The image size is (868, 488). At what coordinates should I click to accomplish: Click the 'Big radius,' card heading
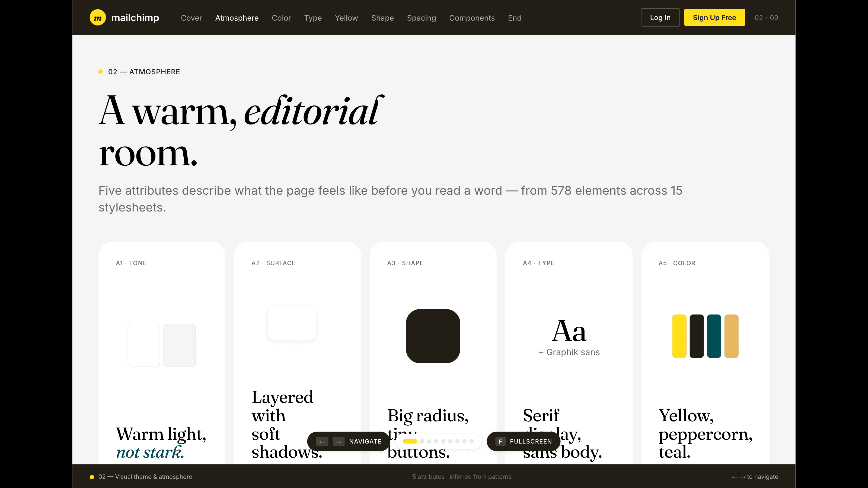(428, 416)
